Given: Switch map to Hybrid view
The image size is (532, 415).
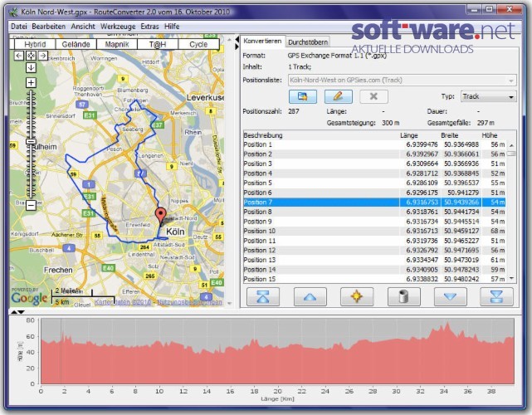Looking at the screenshot, I should click(x=35, y=44).
